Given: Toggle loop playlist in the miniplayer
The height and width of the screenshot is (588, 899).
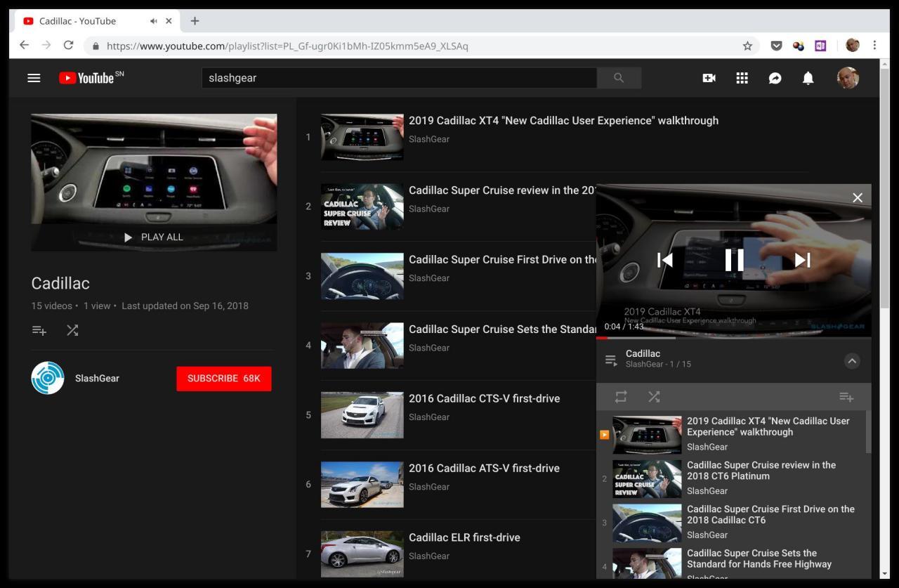Looking at the screenshot, I should (x=621, y=397).
